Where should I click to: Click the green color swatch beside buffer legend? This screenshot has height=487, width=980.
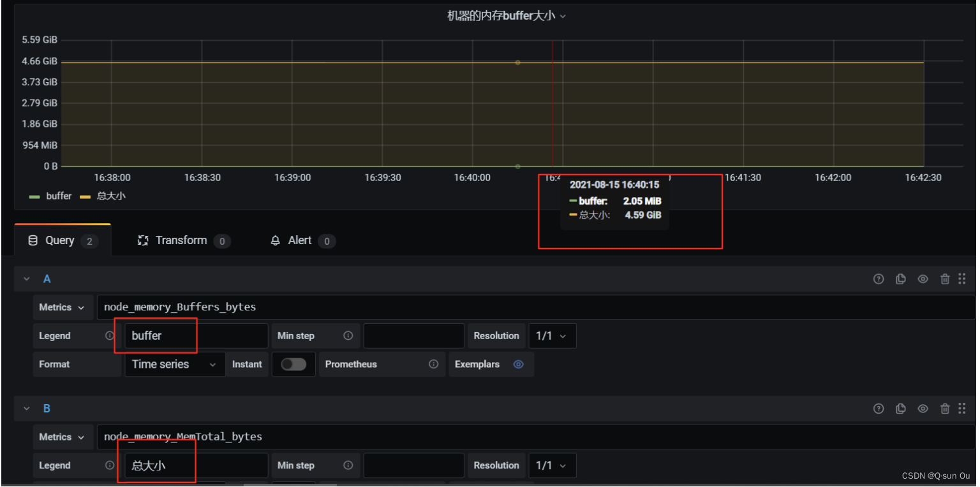(35, 196)
